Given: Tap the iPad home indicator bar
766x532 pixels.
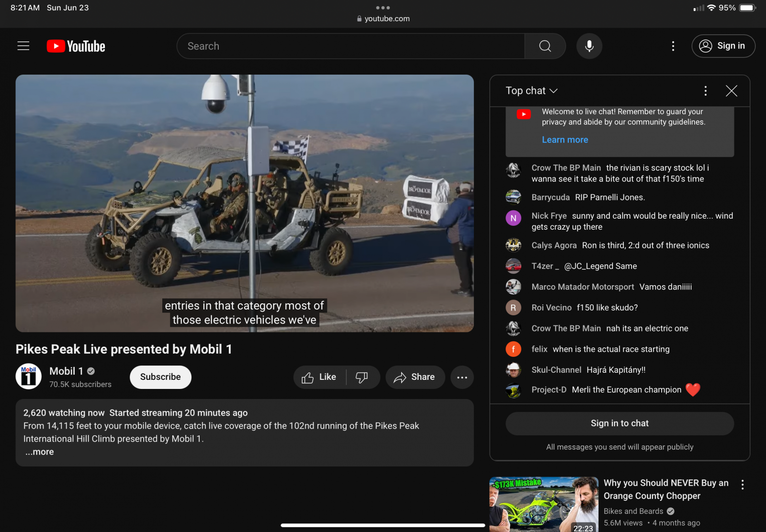Looking at the screenshot, I should [383, 525].
